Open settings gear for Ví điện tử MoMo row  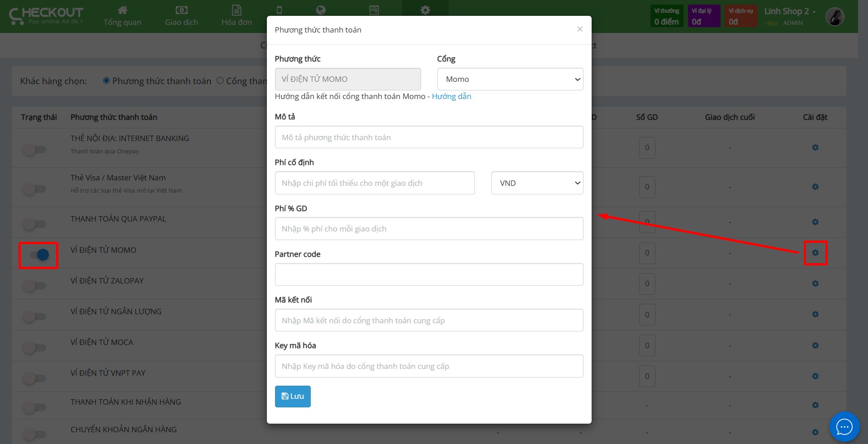point(815,253)
